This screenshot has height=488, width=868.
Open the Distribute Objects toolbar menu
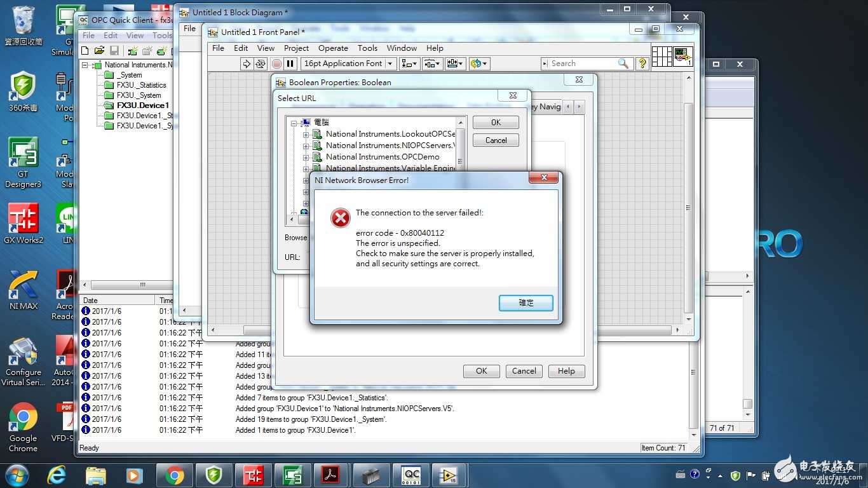point(433,64)
